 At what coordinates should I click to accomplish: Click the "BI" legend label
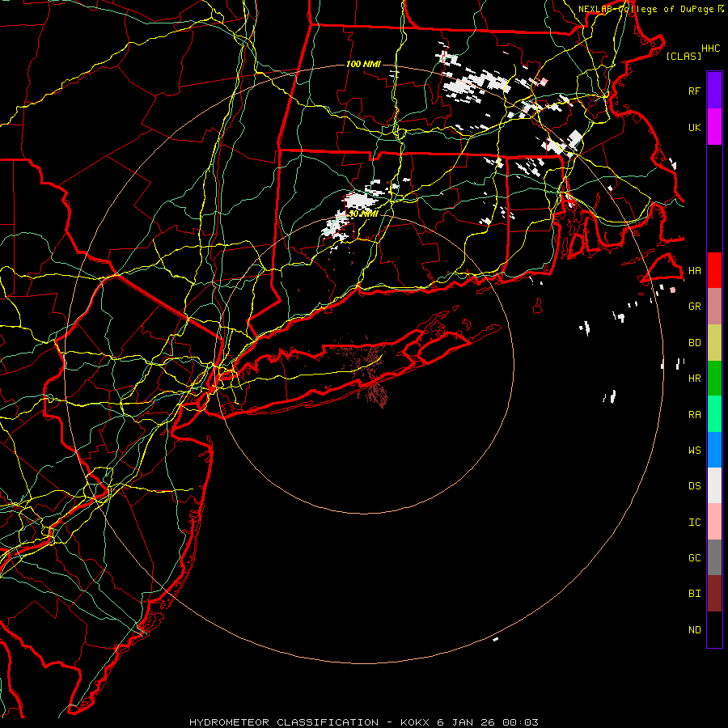pos(694,594)
